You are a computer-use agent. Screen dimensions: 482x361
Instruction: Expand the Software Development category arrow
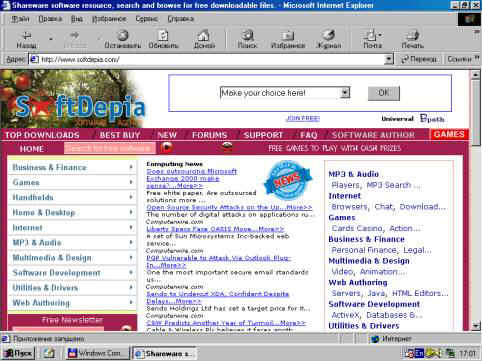(x=131, y=272)
